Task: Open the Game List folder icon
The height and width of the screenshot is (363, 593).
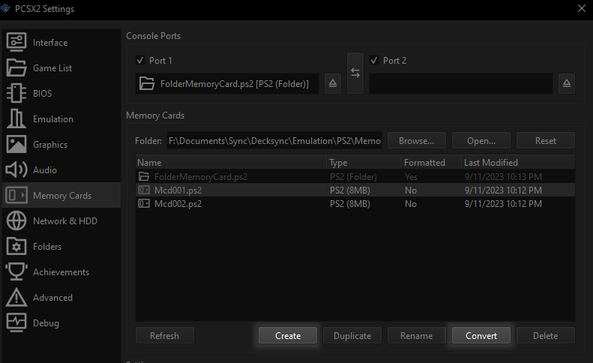Action: point(16,68)
